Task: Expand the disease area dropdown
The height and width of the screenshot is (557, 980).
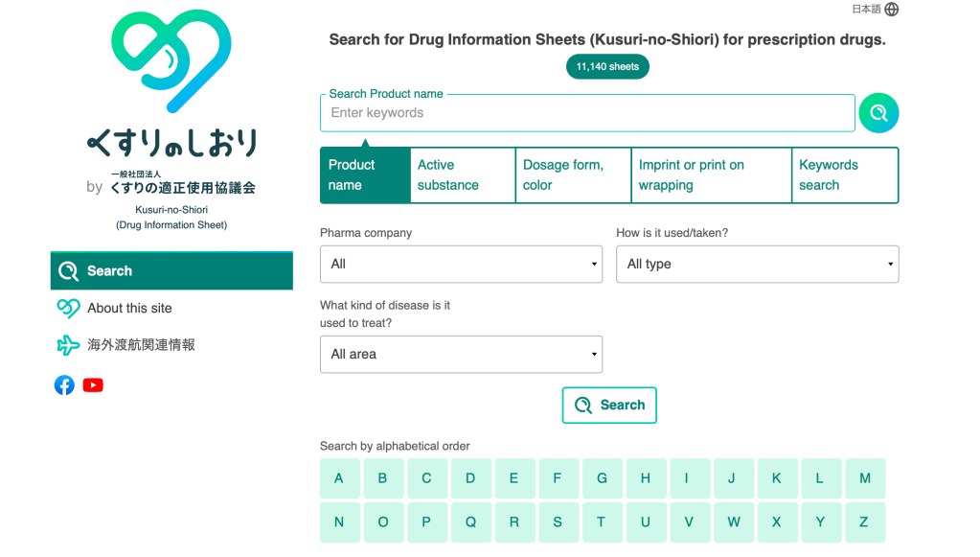Action: coord(461,354)
